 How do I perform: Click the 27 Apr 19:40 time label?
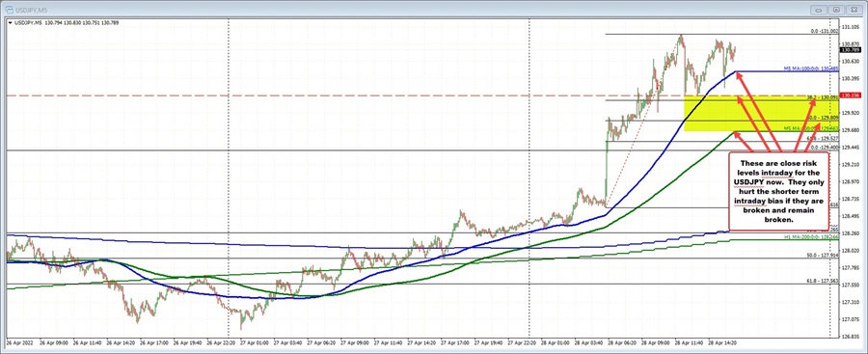(x=488, y=343)
